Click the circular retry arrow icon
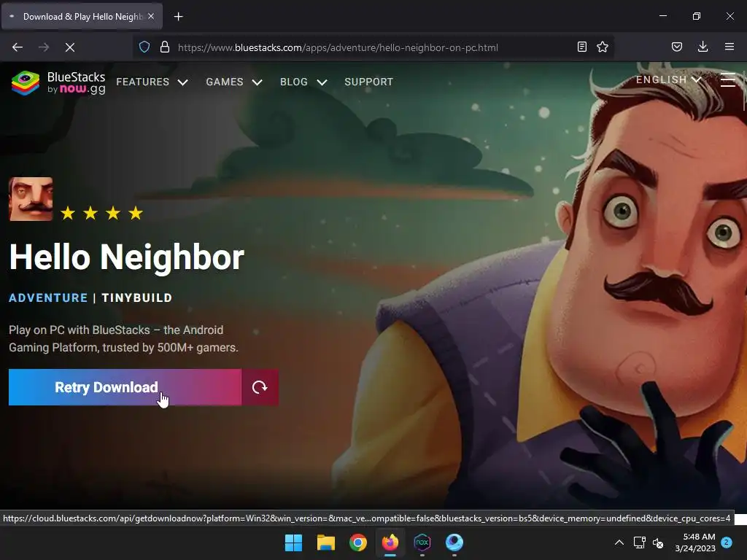The image size is (747, 560). click(260, 387)
